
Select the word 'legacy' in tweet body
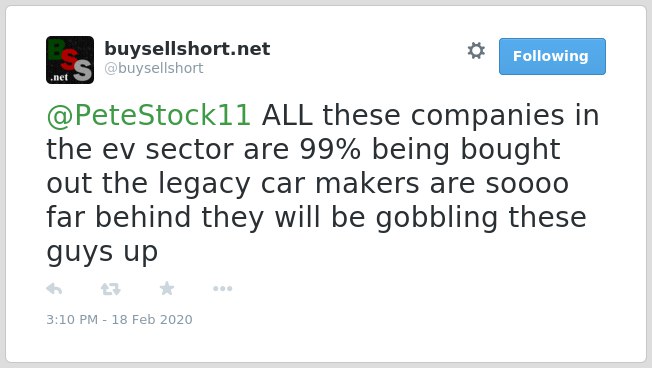(204, 184)
